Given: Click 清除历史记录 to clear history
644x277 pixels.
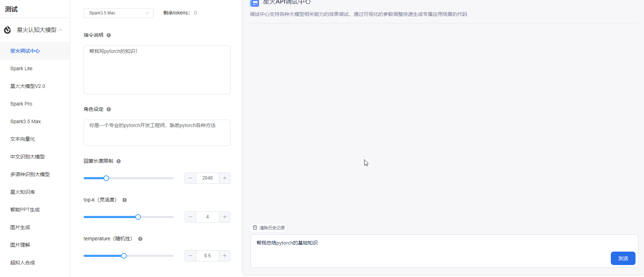Looking at the screenshot, I should click(269, 228).
